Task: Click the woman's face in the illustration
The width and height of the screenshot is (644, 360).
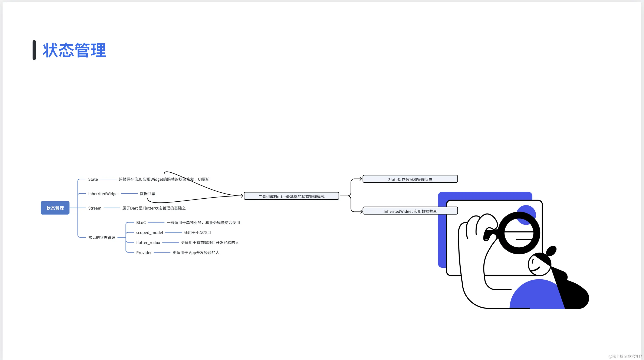Action: pyautogui.click(x=538, y=265)
